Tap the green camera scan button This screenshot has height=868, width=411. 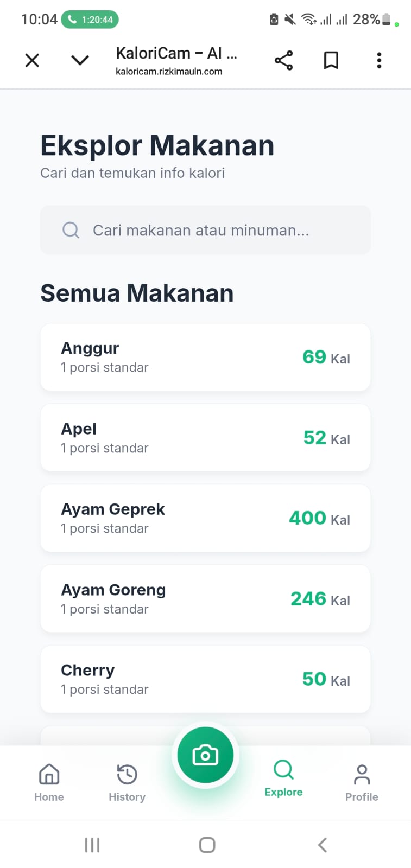[205, 755]
